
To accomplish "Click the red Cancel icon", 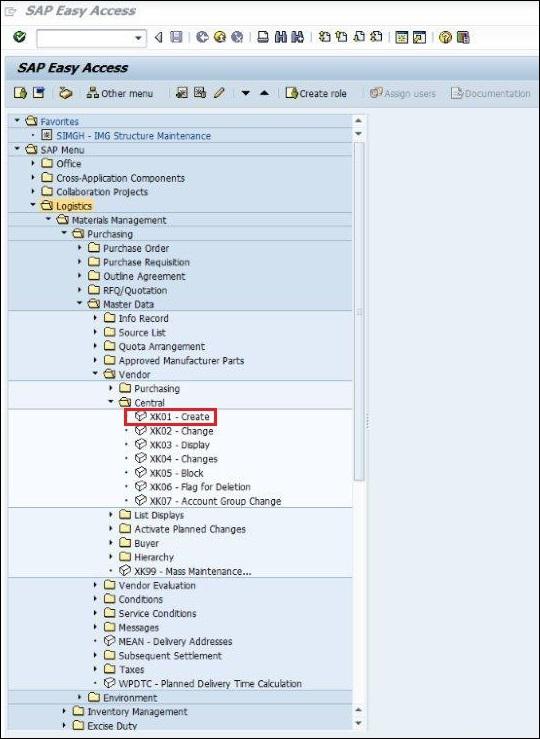I will click(237, 37).
